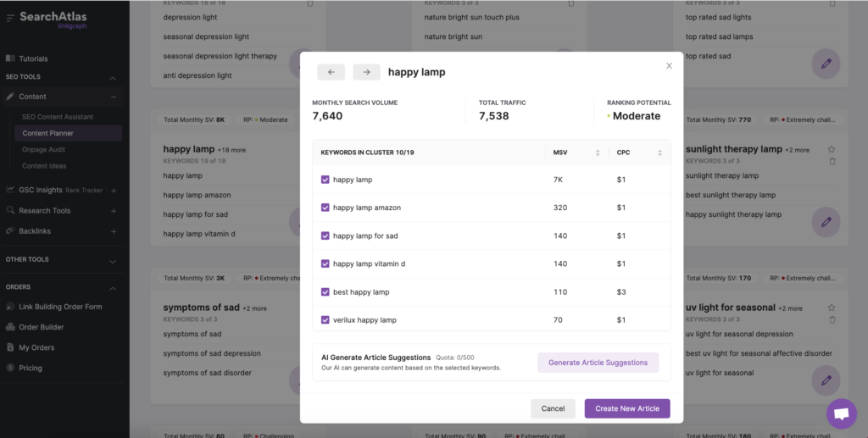Click the Moderate ranking potential value
Screen dimensions: 868x438
tap(637, 116)
